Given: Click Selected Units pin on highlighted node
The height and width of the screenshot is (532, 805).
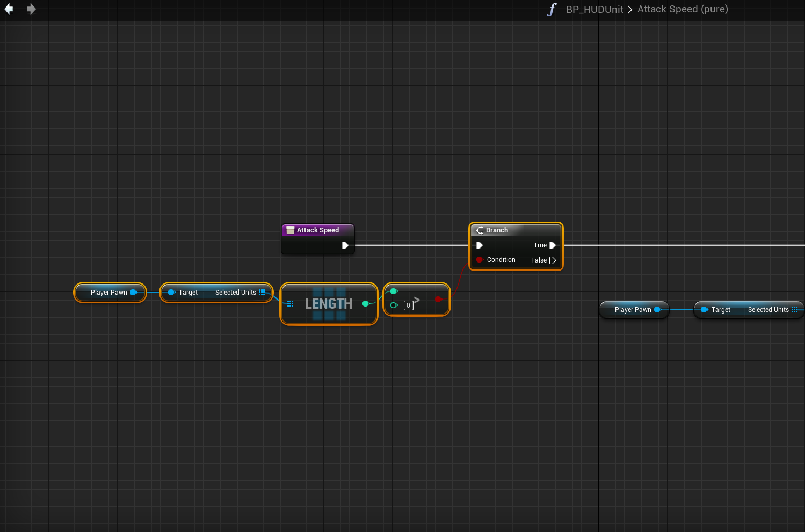Looking at the screenshot, I should 262,293.
